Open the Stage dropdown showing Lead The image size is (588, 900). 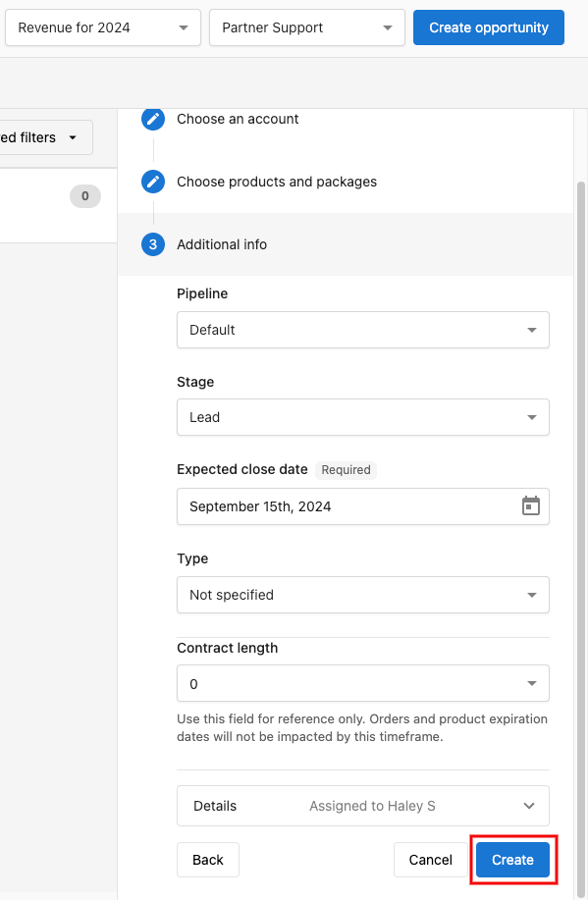tap(363, 417)
